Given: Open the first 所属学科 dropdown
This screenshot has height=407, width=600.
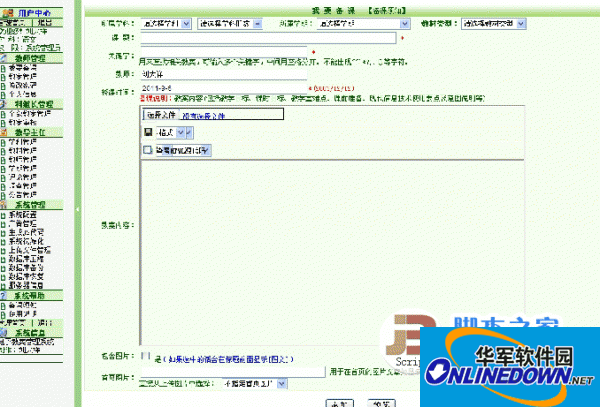Looking at the screenshot, I should pos(166,24).
